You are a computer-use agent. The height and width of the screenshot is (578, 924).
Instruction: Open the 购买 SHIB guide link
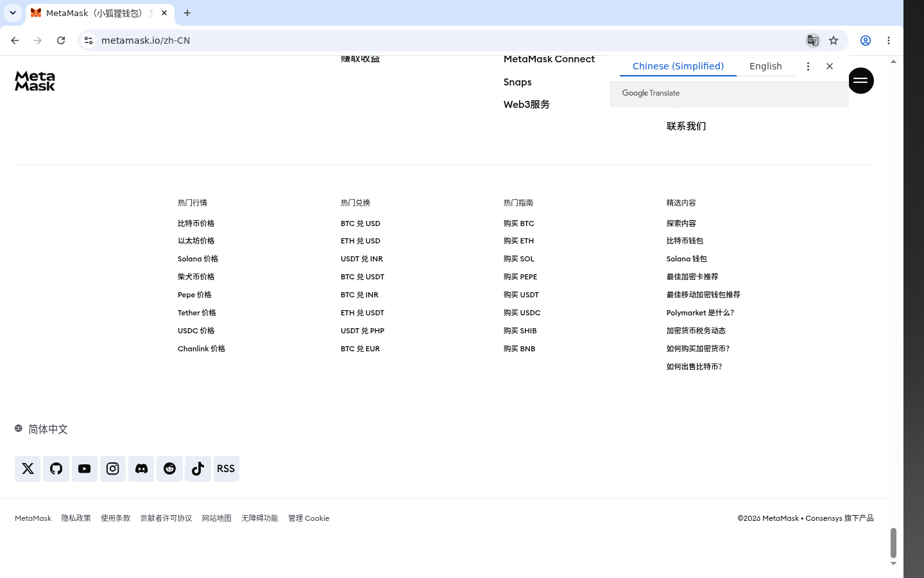(520, 331)
